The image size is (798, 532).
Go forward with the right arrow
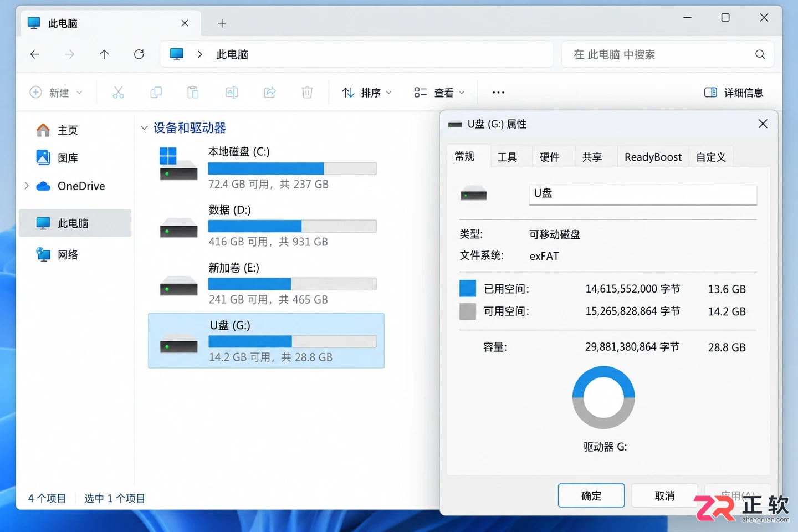tap(69, 54)
